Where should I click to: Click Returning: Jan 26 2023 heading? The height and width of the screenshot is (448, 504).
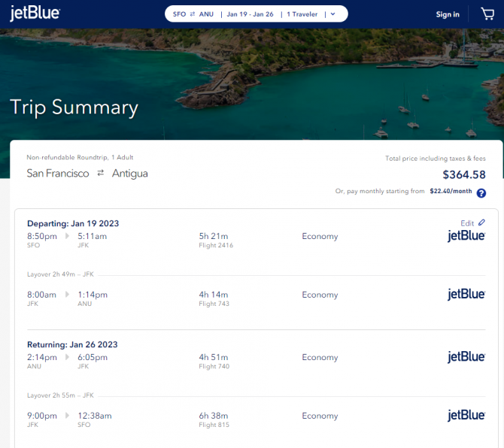pos(72,344)
